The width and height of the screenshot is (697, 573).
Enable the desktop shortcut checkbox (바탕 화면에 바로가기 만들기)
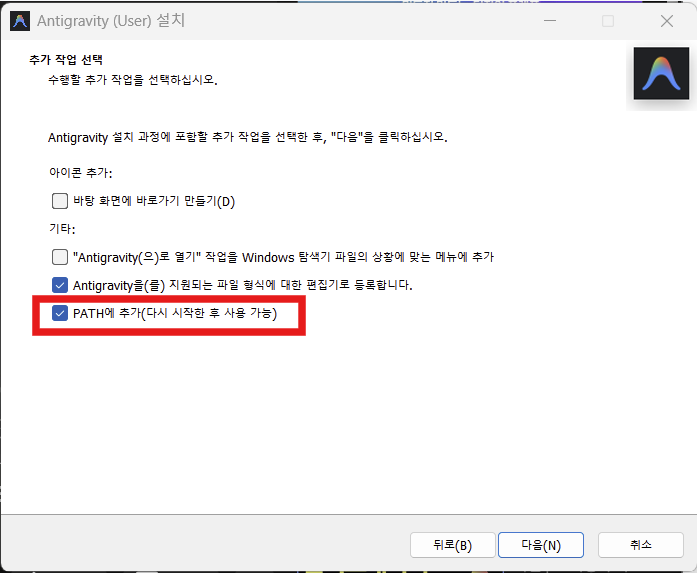click(60, 201)
